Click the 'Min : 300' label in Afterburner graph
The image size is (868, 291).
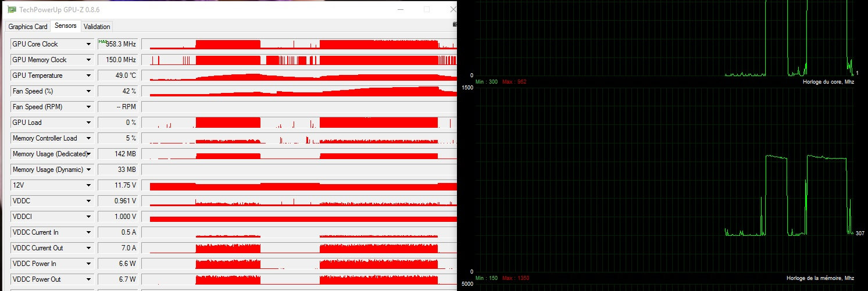click(487, 82)
